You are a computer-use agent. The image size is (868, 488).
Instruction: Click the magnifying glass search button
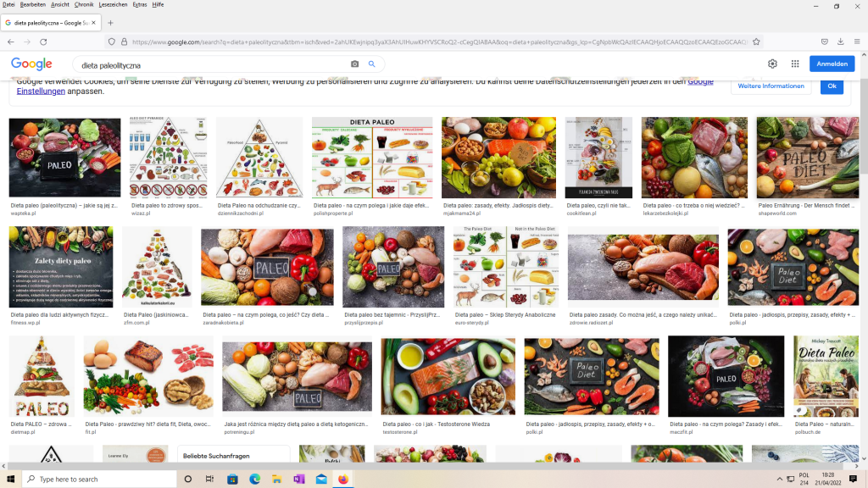371,64
